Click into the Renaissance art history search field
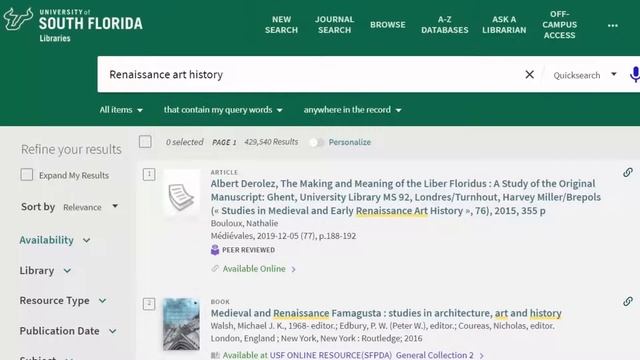The image size is (640, 360). click(x=310, y=75)
